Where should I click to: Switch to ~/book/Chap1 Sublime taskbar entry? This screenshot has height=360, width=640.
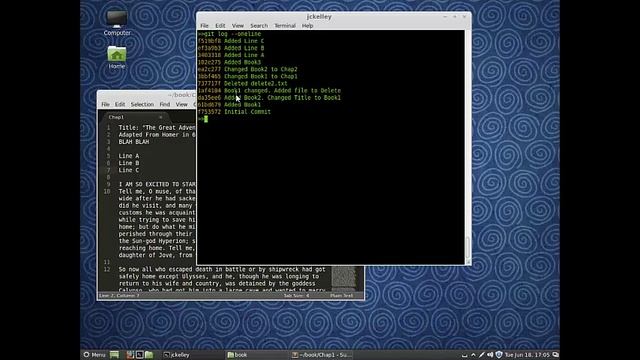point(322,355)
